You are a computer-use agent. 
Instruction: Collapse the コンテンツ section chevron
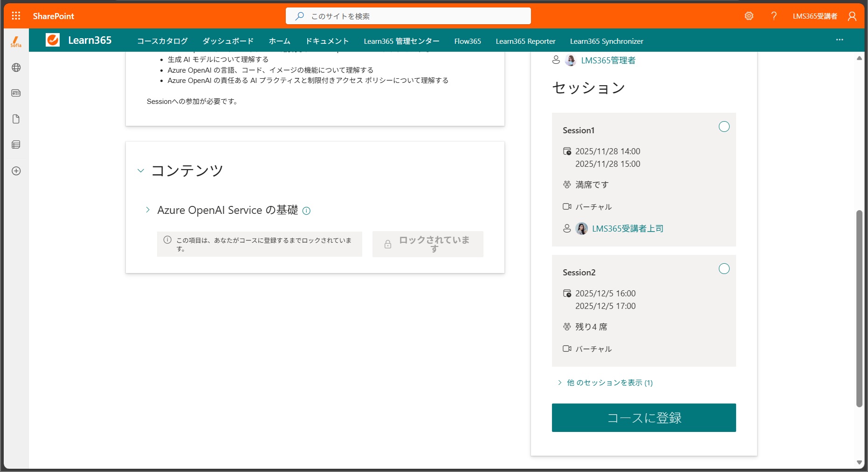pyautogui.click(x=141, y=171)
